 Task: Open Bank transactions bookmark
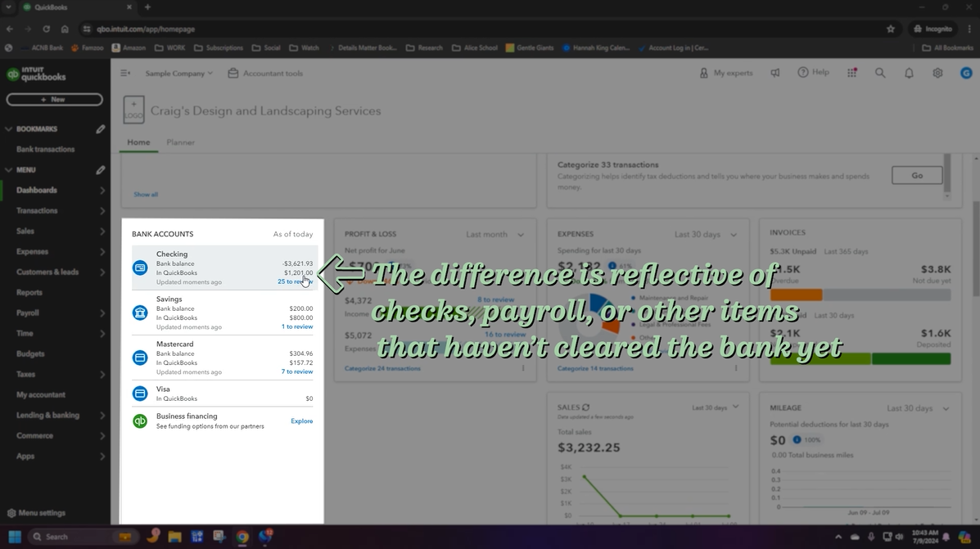(46, 149)
